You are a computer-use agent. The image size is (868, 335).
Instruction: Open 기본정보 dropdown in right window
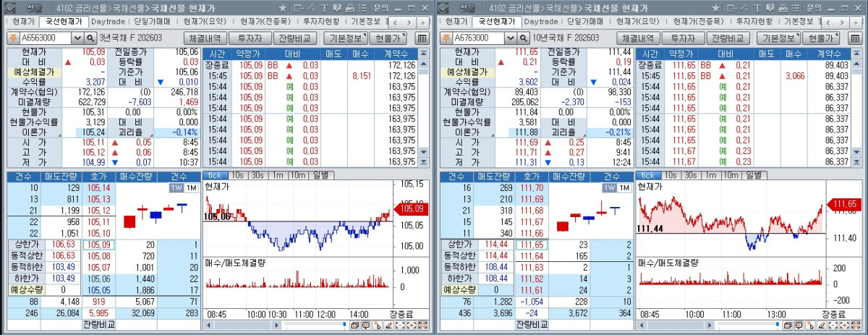[x=779, y=38]
